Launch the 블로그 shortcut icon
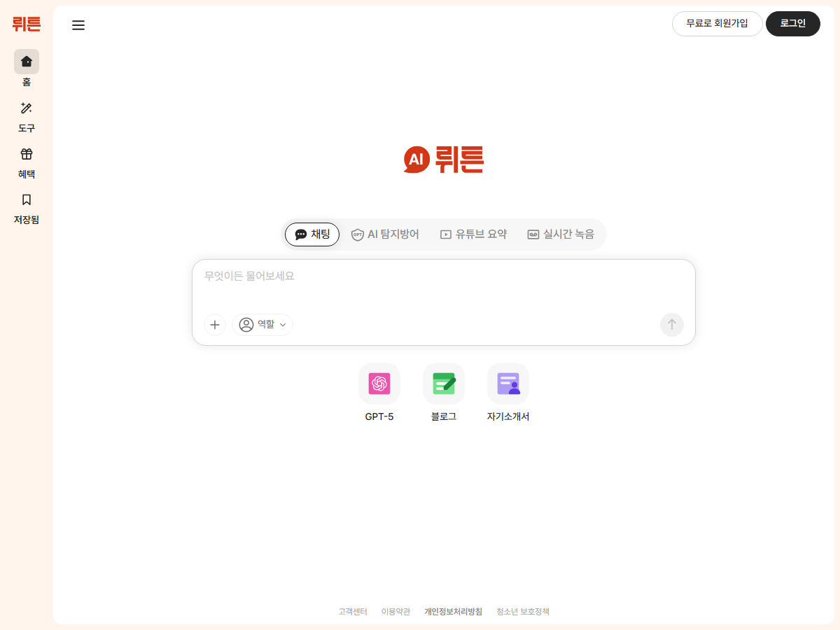Image resolution: width=840 pixels, height=630 pixels. 444,384
